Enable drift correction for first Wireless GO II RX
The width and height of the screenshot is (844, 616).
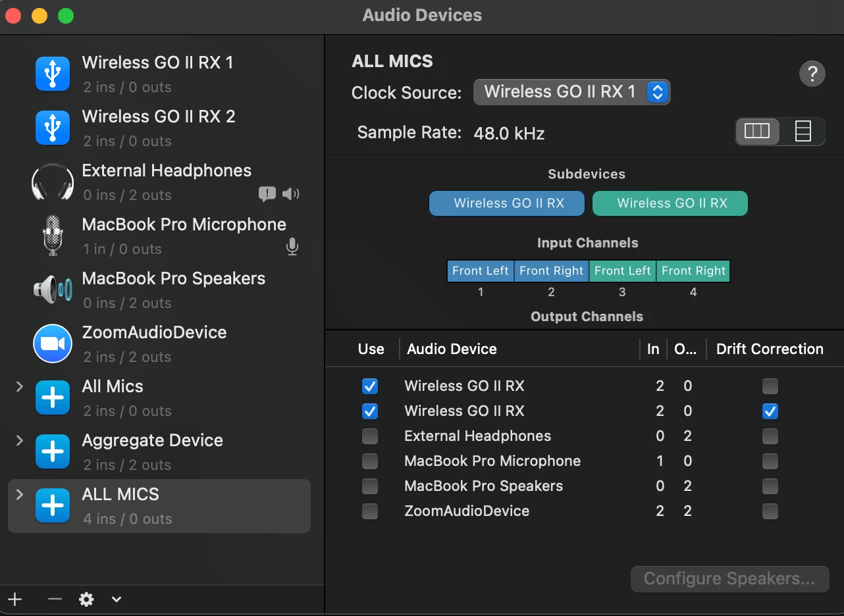pos(770,386)
